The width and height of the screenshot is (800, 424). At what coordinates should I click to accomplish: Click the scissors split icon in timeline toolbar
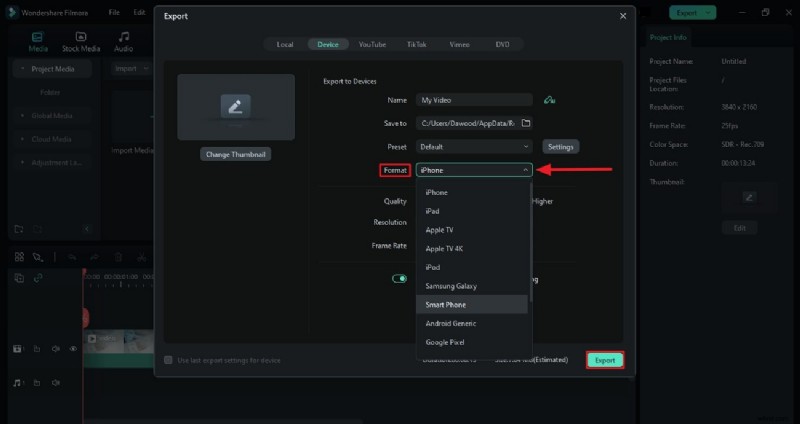tap(143, 257)
